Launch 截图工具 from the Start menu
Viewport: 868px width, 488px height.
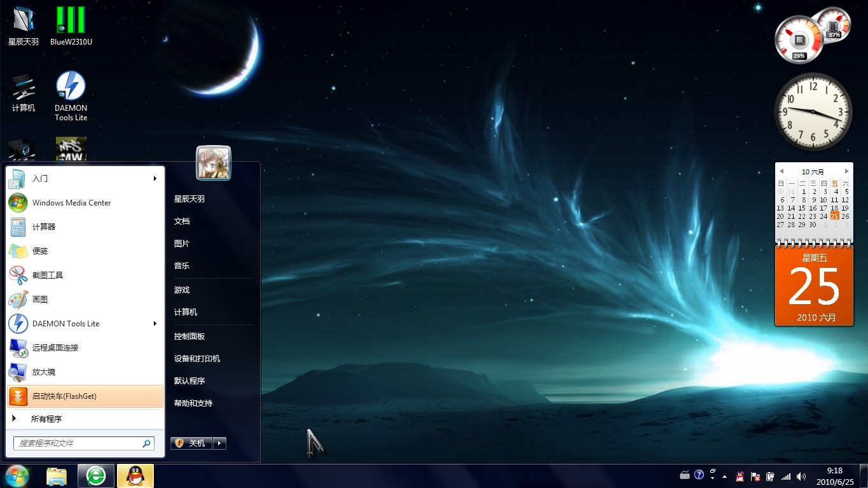(85, 275)
